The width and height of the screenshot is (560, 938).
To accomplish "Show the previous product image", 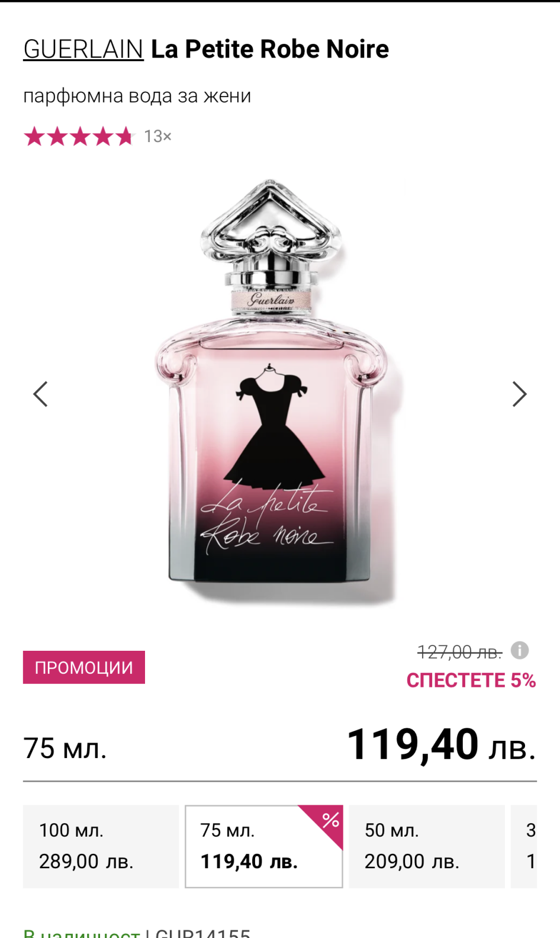I will [40, 394].
